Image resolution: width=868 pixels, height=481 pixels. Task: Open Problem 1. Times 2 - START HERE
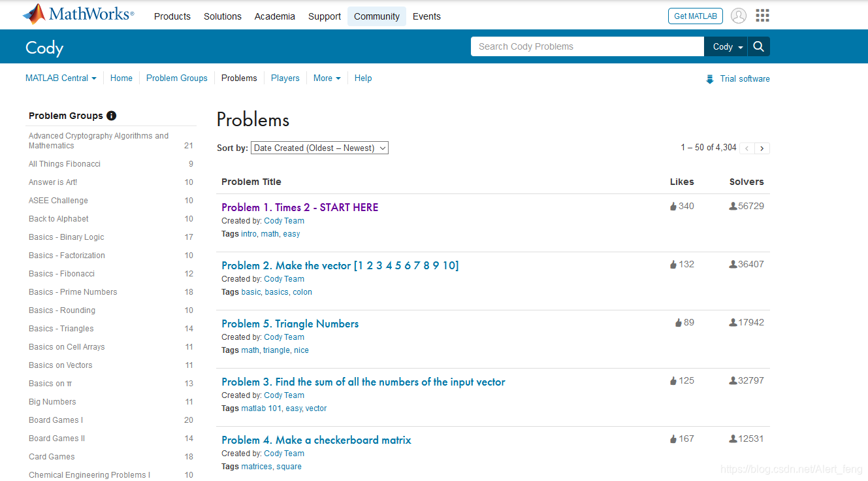coord(300,207)
